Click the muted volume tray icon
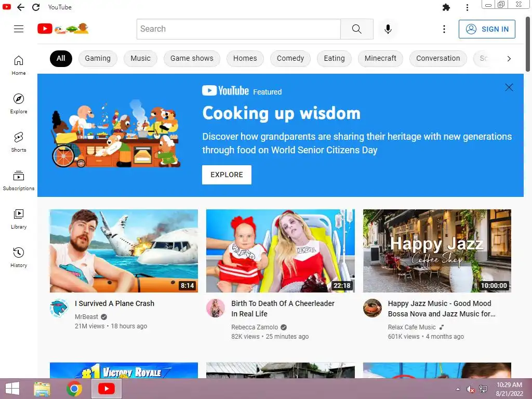 [470, 389]
